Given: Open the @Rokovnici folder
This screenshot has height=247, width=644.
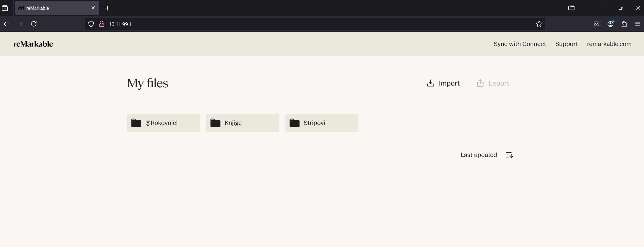Looking at the screenshot, I should (x=164, y=123).
